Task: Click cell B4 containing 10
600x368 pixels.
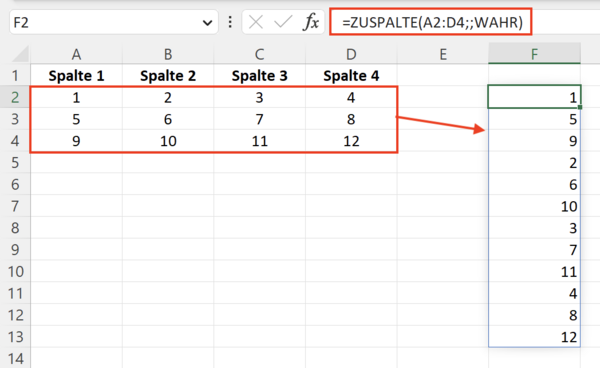Action: (168, 141)
